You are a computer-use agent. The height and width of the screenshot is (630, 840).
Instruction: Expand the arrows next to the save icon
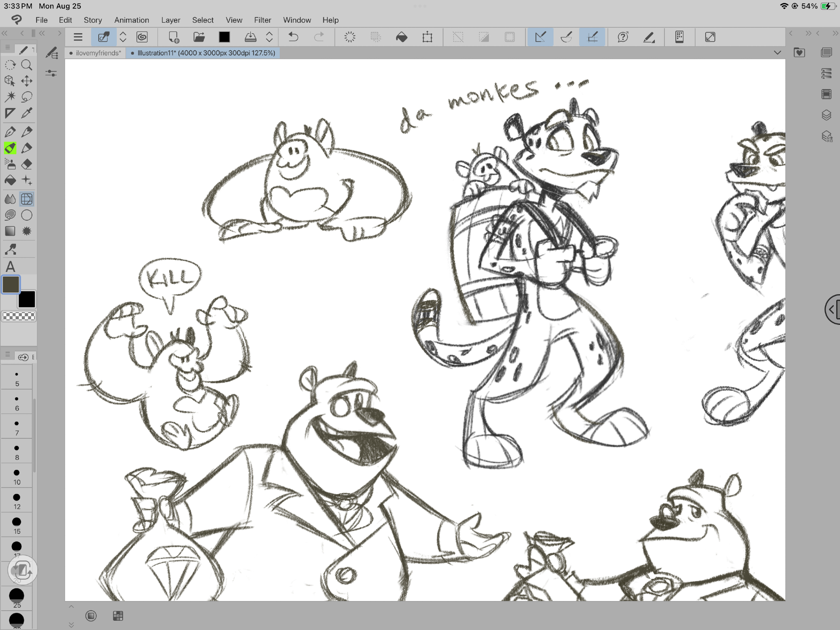269,37
